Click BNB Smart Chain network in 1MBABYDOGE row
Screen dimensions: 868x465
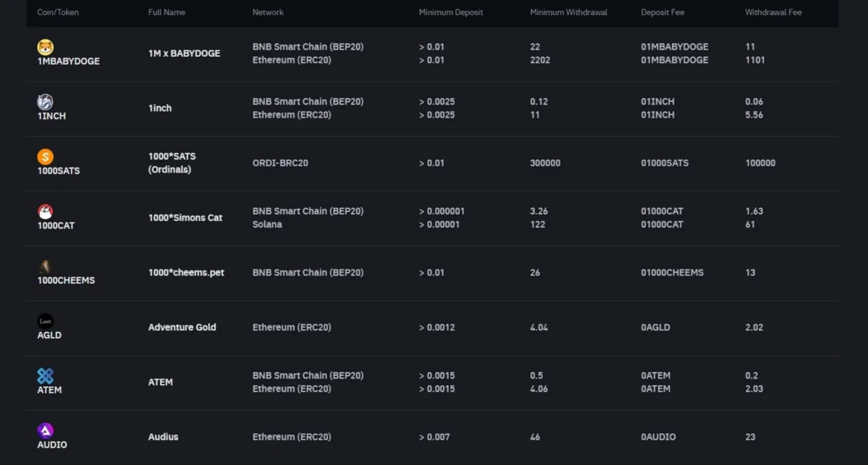(x=308, y=47)
